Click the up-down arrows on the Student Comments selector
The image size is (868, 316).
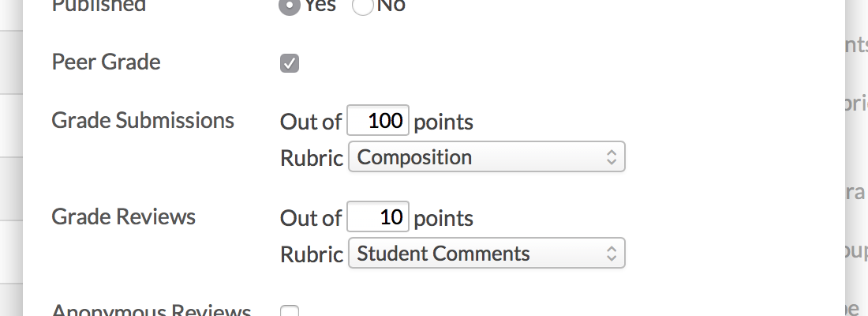click(x=611, y=254)
